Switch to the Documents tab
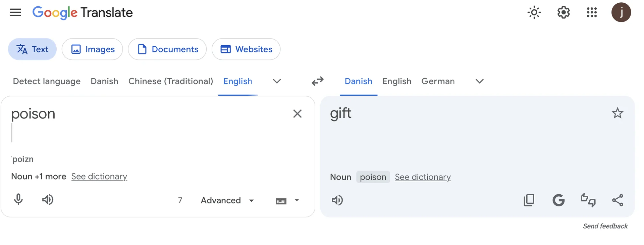Screen dimensions: 644x245 coord(167,49)
